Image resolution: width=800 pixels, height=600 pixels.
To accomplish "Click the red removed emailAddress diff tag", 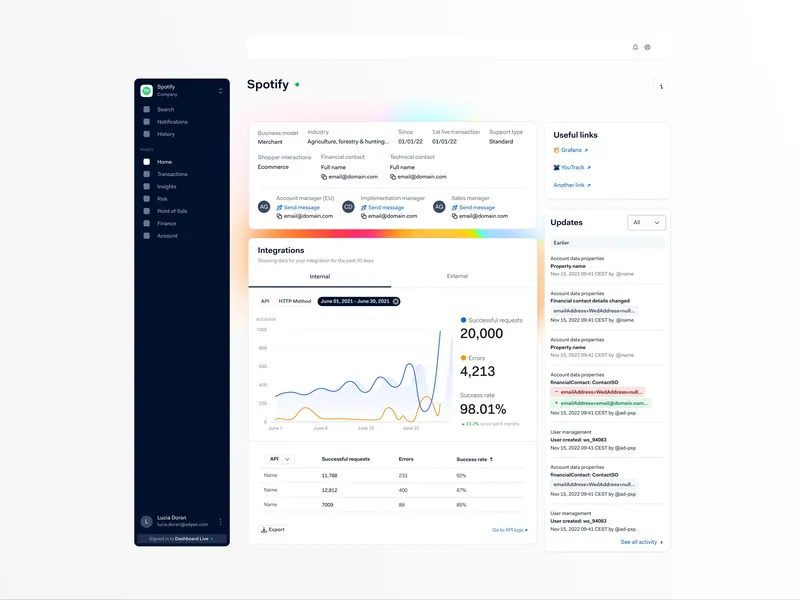I will [598, 392].
